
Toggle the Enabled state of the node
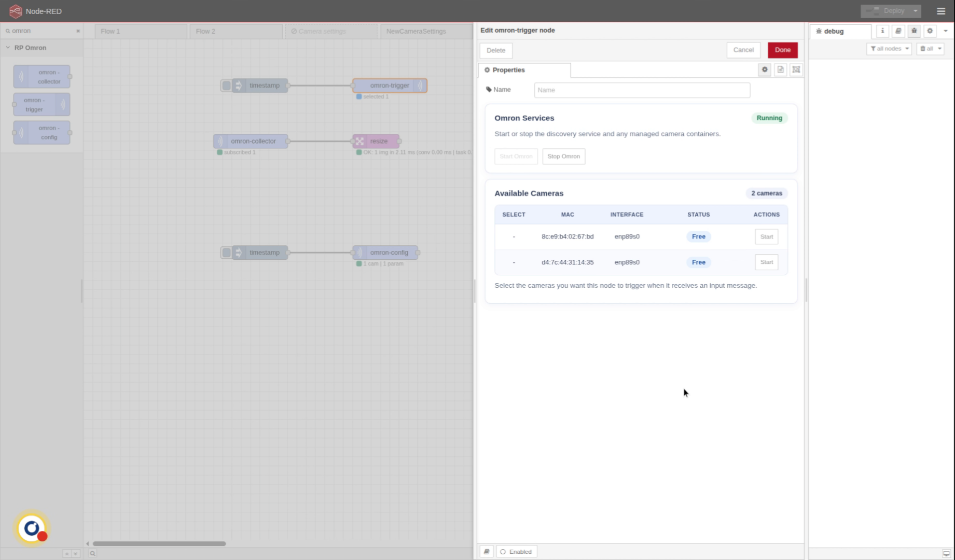pos(516,552)
